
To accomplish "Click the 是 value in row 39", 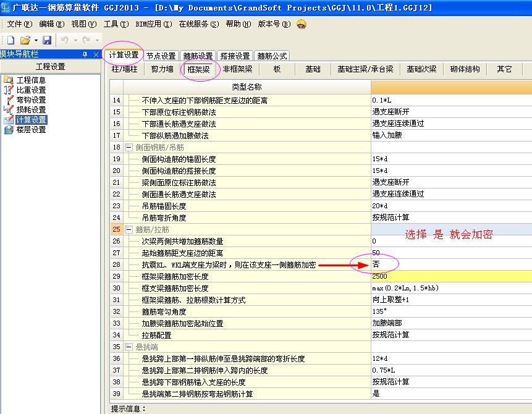I will (451, 394).
